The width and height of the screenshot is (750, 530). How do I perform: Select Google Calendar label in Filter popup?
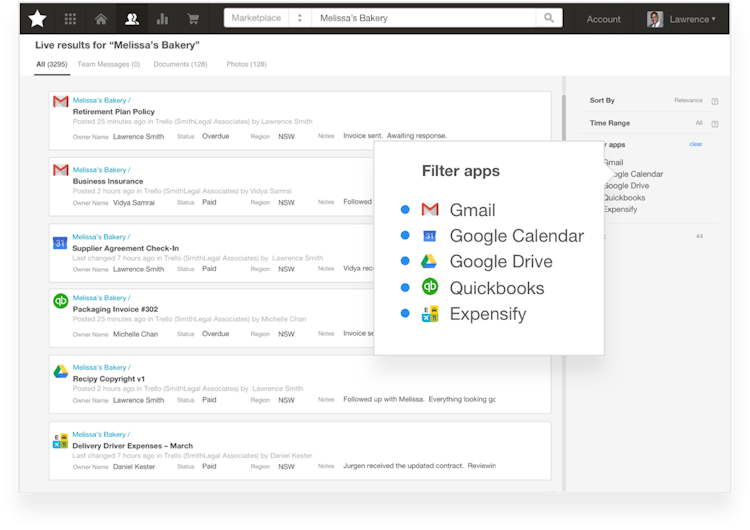517,236
